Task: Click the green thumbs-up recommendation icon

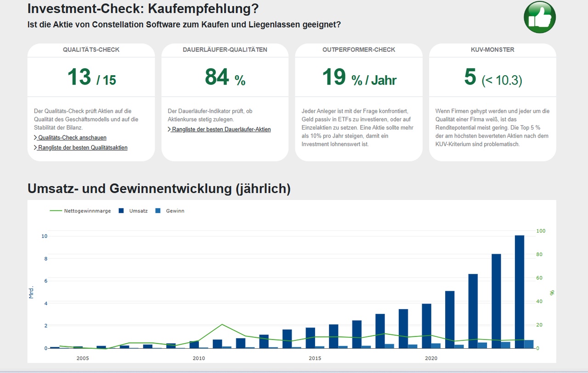Action: pos(540,17)
